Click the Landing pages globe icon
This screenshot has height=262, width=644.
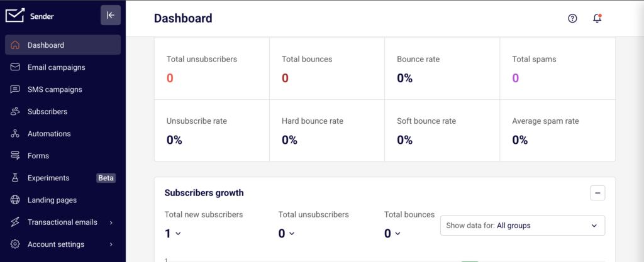(x=15, y=200)
